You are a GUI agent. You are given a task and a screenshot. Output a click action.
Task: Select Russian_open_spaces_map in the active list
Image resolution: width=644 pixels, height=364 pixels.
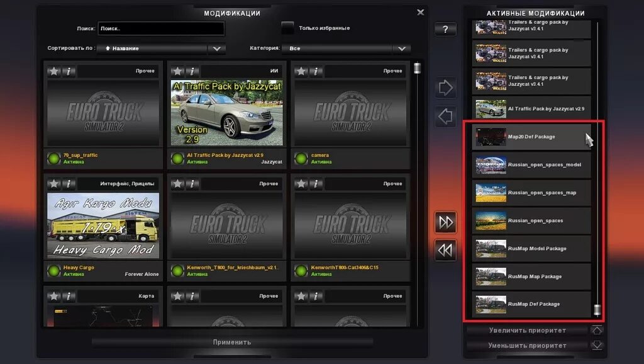tap(531, 193)
